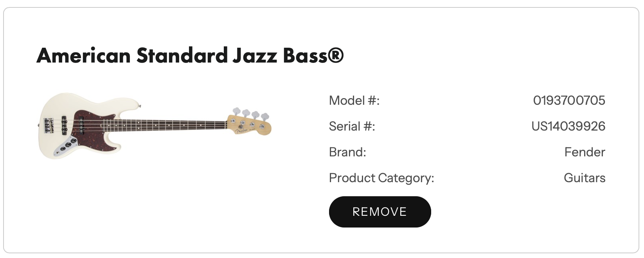Click the Model # label
The image size is (644, 258).
[x=354, y=100]
